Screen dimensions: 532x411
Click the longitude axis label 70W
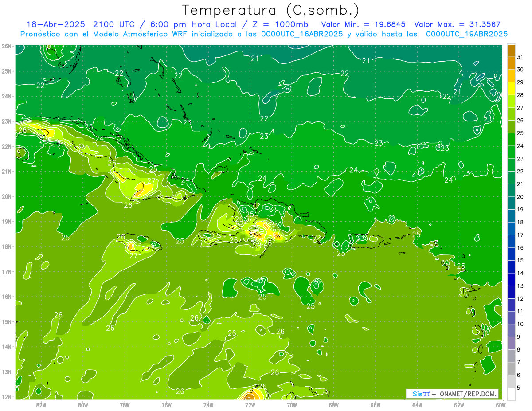(x=292, y=405)
